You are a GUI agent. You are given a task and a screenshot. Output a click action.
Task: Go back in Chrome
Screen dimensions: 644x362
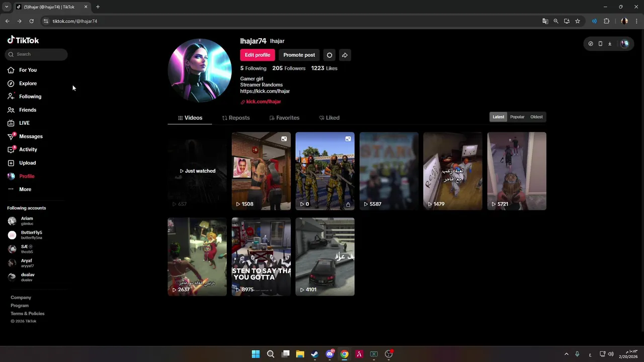tap(7, 21)
